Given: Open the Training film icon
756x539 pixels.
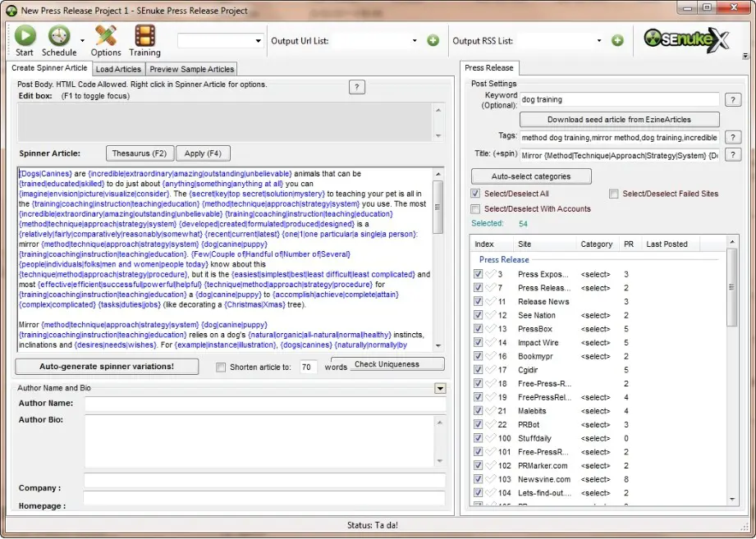Looking at the screenshot, I should (144, 36).
